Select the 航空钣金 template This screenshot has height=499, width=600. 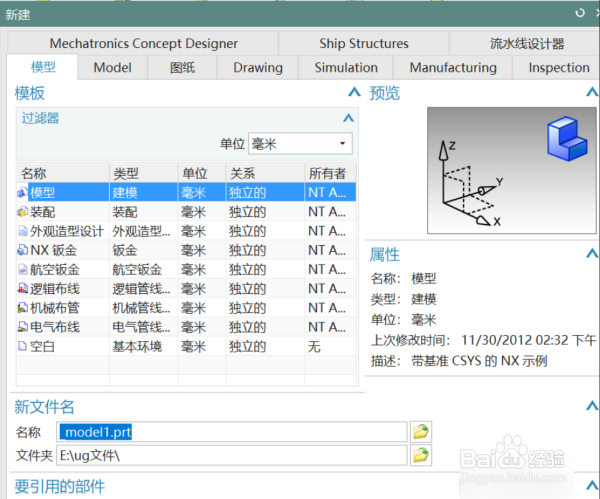click(x=186, y=269)
